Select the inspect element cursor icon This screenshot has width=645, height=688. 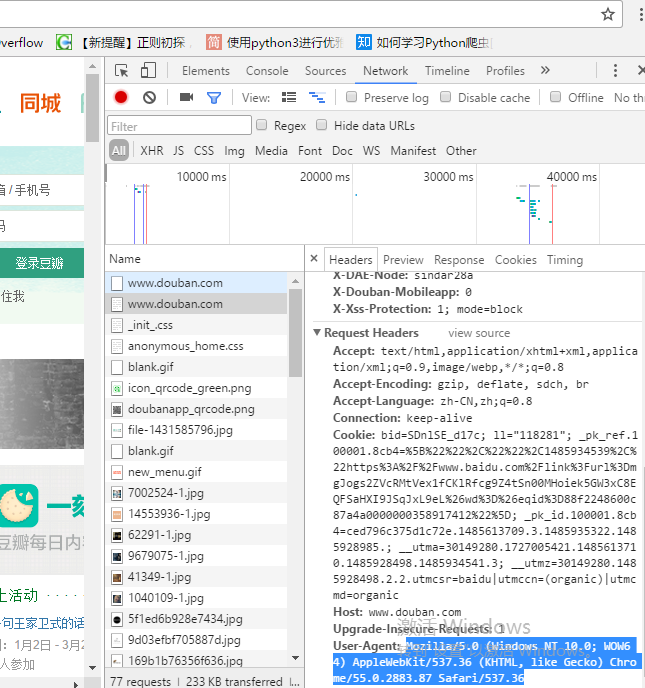(x=122, y=71)
